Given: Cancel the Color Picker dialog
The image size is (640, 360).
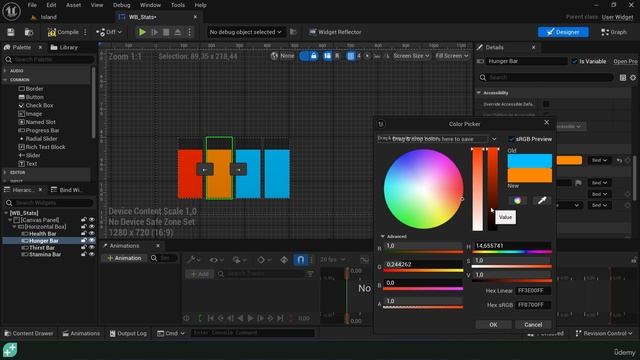Looking at the screenshot, I should pyautogui.click(x=533, y=324).
